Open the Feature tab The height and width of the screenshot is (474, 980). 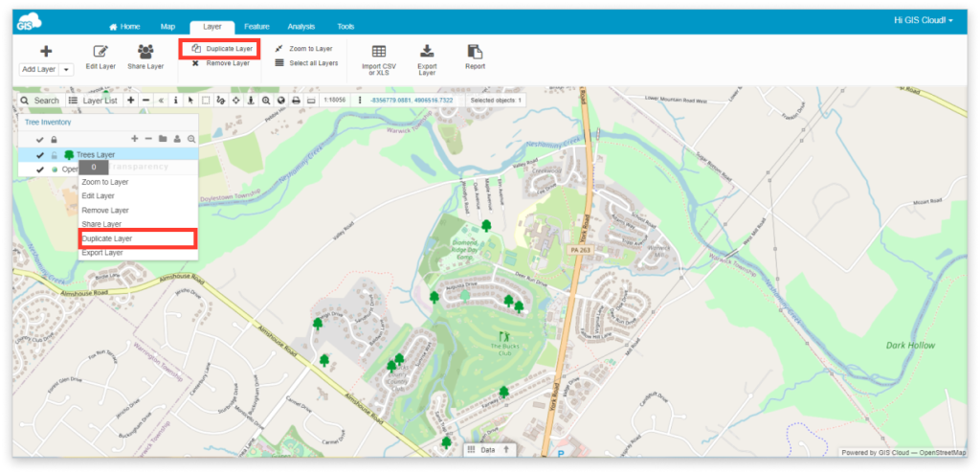256,27
